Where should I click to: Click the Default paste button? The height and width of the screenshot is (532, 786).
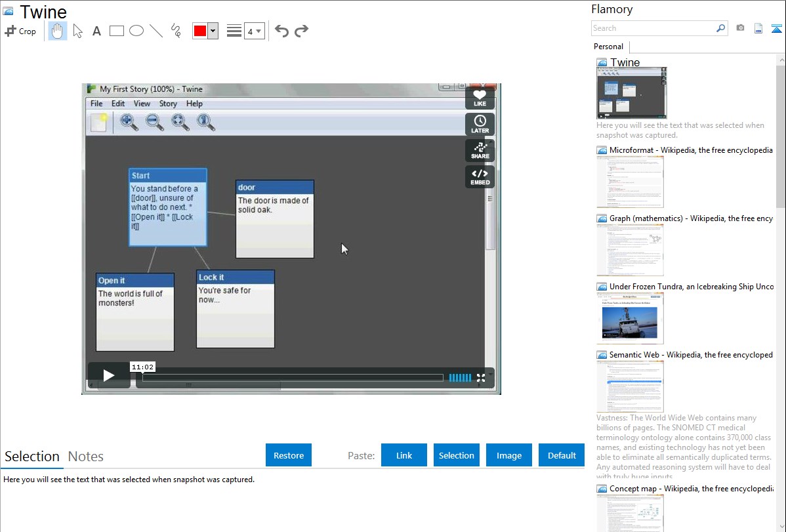[562, 455]
